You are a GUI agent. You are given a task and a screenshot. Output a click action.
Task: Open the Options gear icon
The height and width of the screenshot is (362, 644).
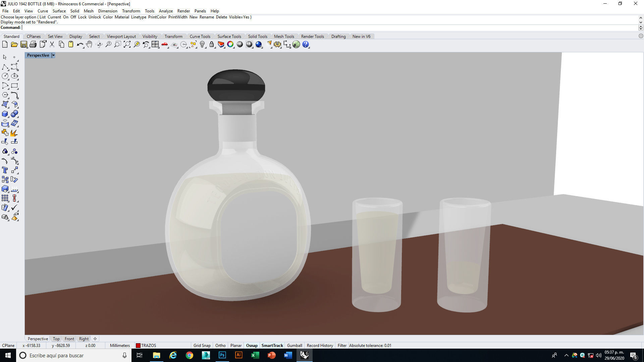coord(277,45)
